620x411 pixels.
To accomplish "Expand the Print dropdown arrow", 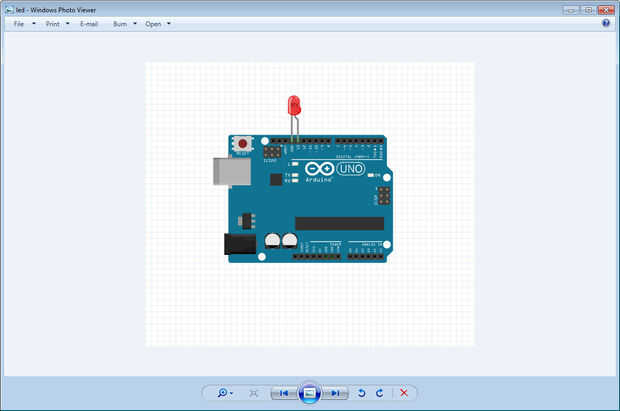I will click(68, 24).
